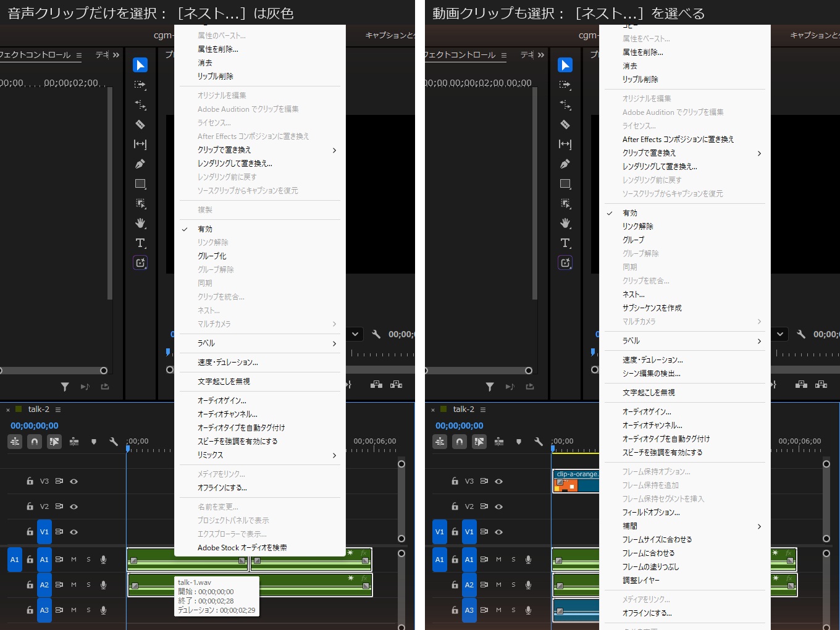The width and height of the screenshot is (840, 630).
Task: Open talk-2 sequence panel menu in left screenshot
Action: (x=58, y=409)
